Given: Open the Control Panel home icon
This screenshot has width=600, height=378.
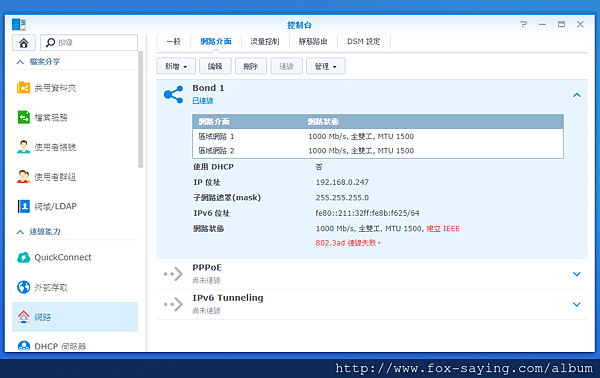Looking at the screenshot, I should click(24, 42).
